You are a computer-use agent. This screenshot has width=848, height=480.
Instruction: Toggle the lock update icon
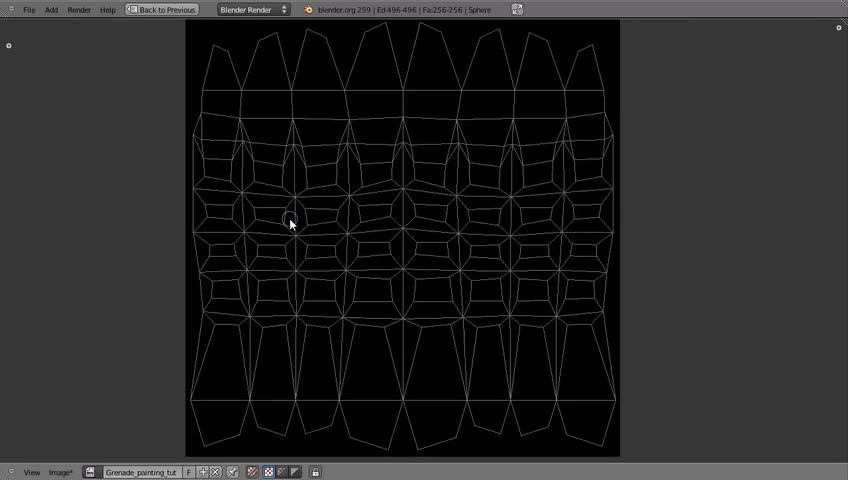(315, 472)
